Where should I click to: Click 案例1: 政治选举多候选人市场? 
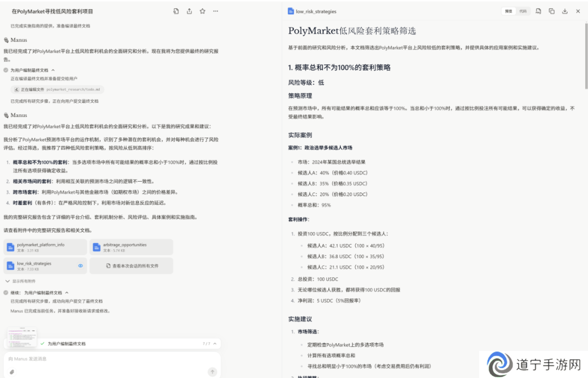click(320, 148)
